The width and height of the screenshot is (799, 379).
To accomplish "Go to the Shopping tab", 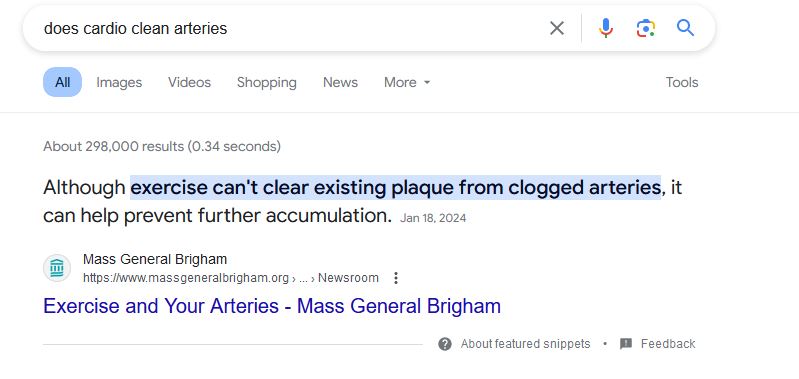I will coord(267,83).
